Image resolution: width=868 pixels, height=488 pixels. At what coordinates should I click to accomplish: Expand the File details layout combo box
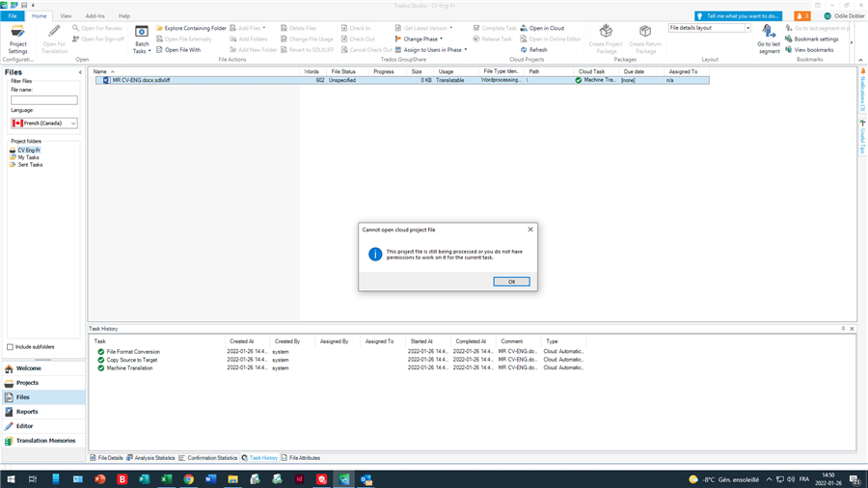747,28
